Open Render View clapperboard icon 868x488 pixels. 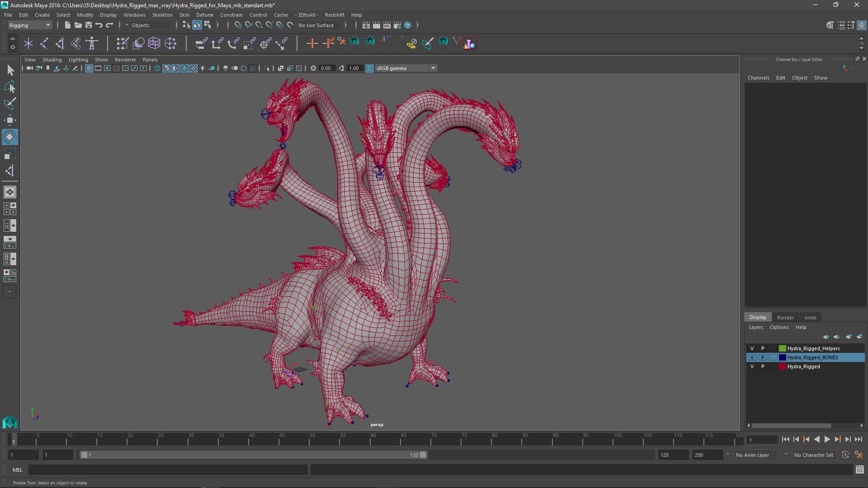point(366,25)
